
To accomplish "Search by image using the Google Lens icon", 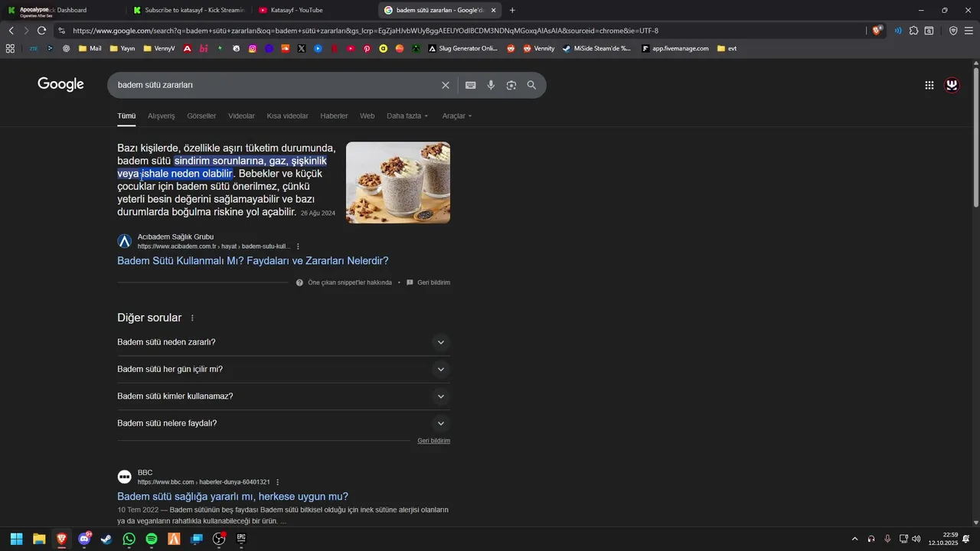I will (x=511, y=85).
